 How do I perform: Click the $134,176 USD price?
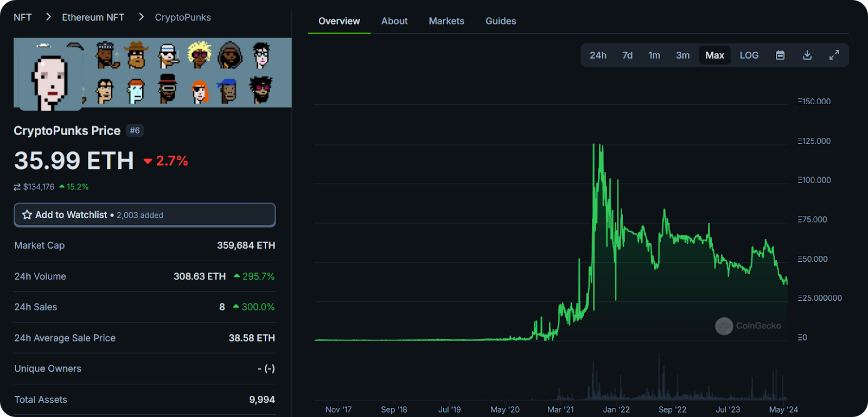39,187
